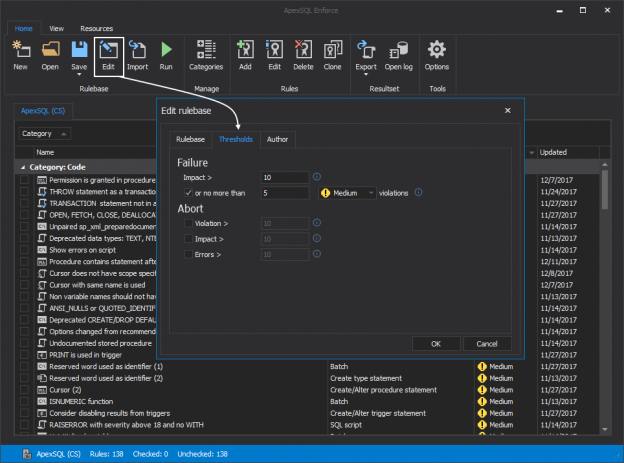Check 'Cursor with same name is used' rule
This screenshot has height=463, width=624.
pyautogui.click(x=24, y=285)
